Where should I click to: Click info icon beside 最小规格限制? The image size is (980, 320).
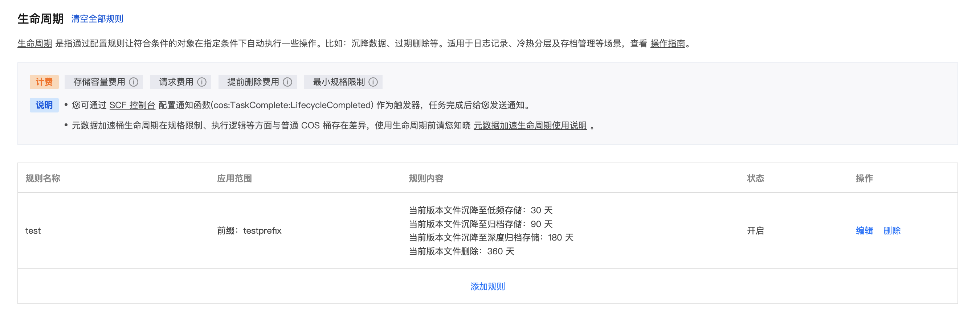[x=373, y=82]
